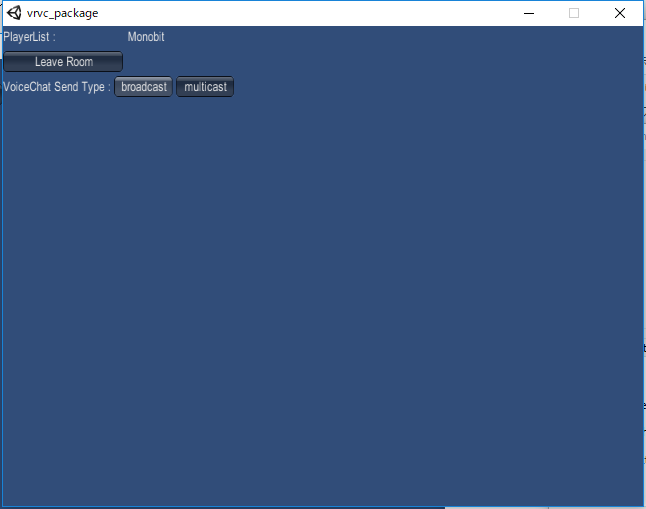
Task: Click the VoiceChat Send Type label
Action: click(57, 87)
